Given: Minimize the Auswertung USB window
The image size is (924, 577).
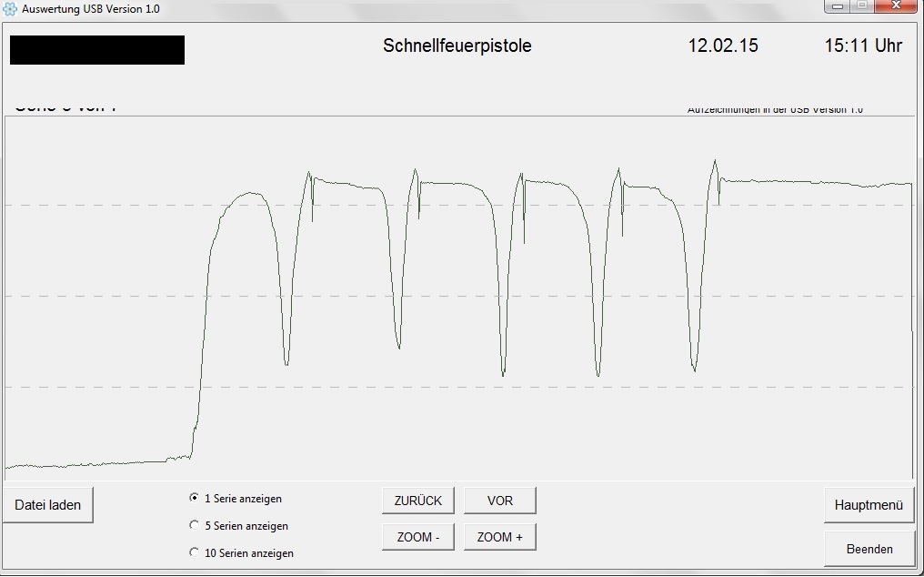Looking at the screenshot, I should 838,5.
